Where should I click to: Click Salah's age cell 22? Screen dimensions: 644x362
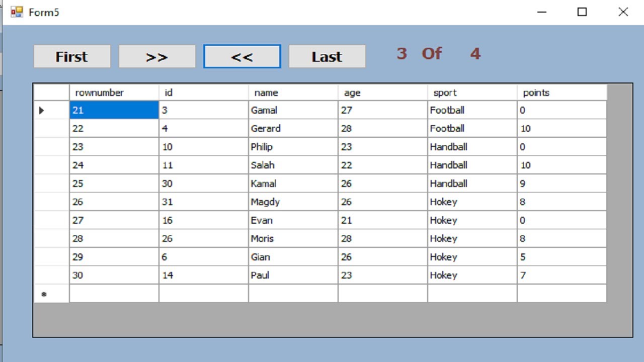383,165
